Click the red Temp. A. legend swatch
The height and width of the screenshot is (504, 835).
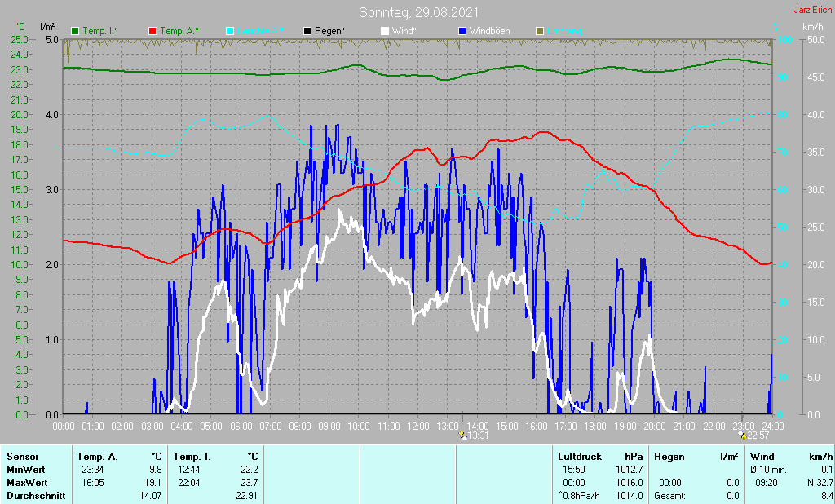point(152,31)
